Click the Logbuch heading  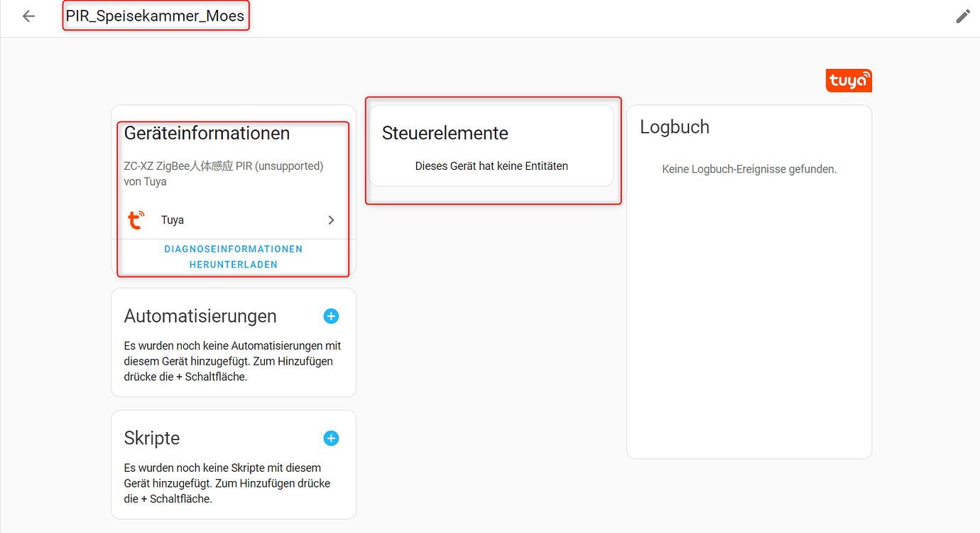coord(675,127)
